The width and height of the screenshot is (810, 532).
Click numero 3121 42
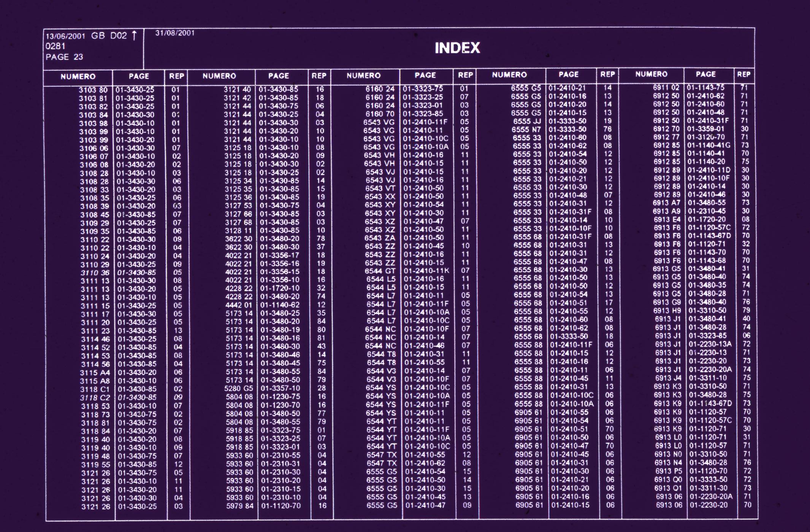(x=237, y=98)
